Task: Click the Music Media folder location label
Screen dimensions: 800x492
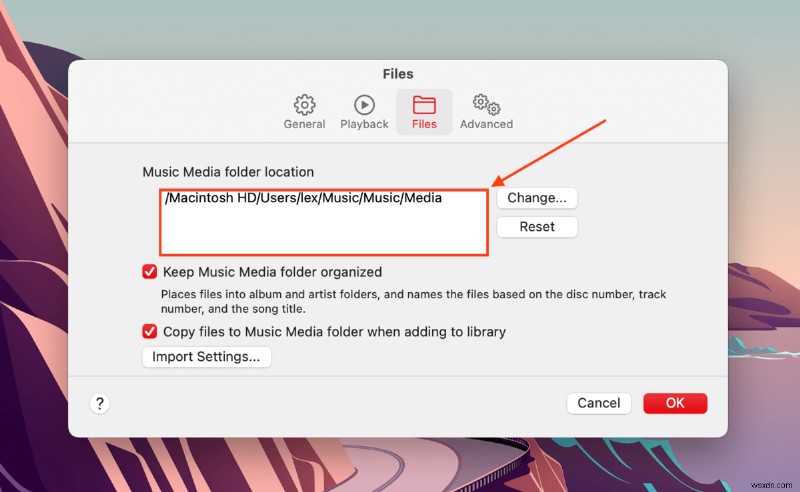Action: [228, 172]
